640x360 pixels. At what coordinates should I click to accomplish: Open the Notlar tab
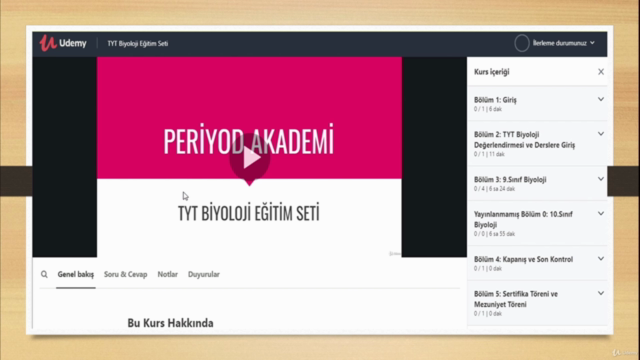(167, 274)
